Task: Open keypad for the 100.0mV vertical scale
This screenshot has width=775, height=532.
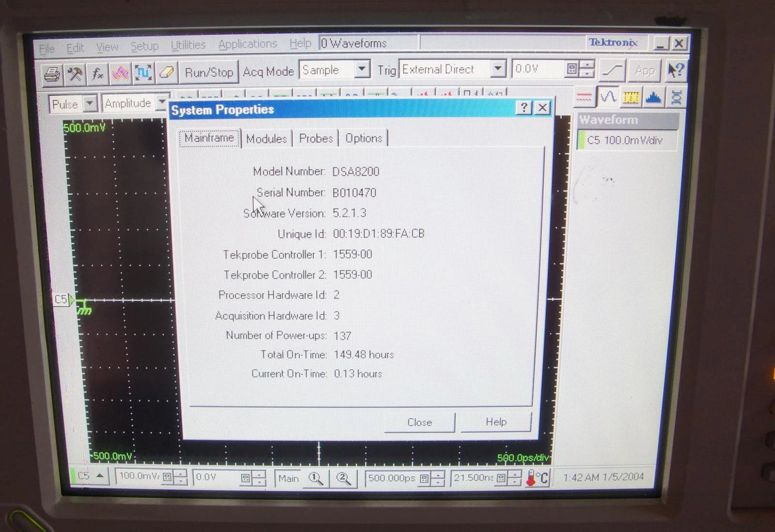Action: [166, 478]
